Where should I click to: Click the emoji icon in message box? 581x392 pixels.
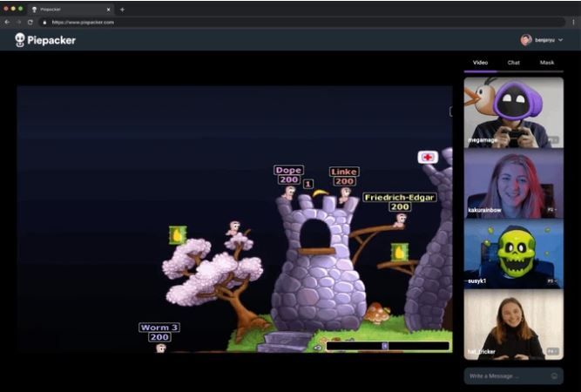(554, 375)
